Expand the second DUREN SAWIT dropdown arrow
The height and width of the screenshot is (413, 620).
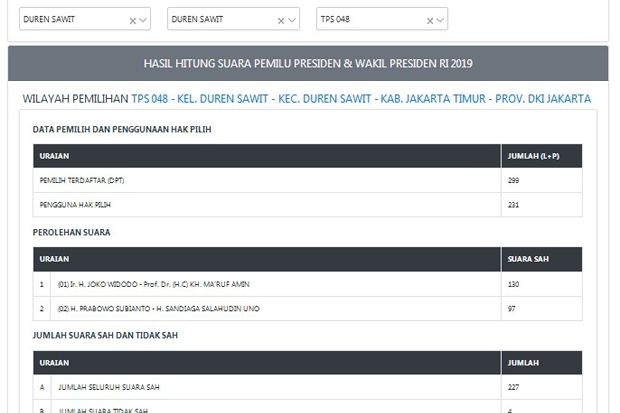(x=292, y=20)
